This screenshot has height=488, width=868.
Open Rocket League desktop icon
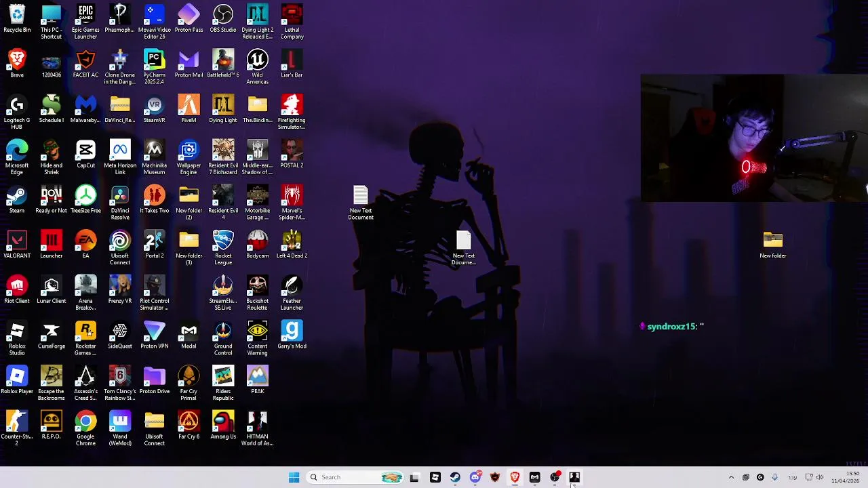223,248
